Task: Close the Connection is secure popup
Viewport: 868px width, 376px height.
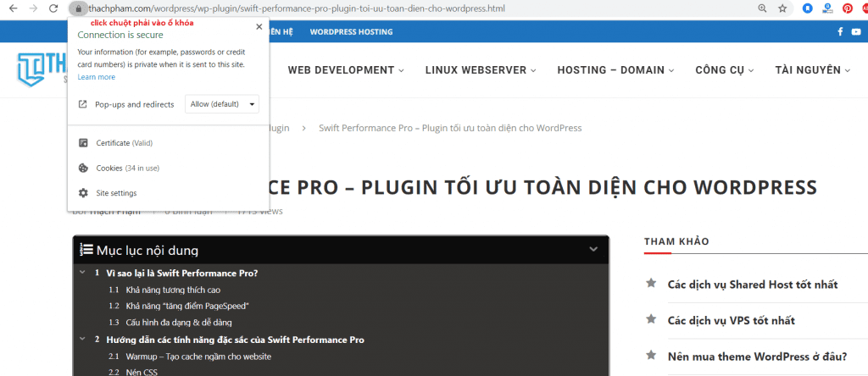Action: point(259,26)
